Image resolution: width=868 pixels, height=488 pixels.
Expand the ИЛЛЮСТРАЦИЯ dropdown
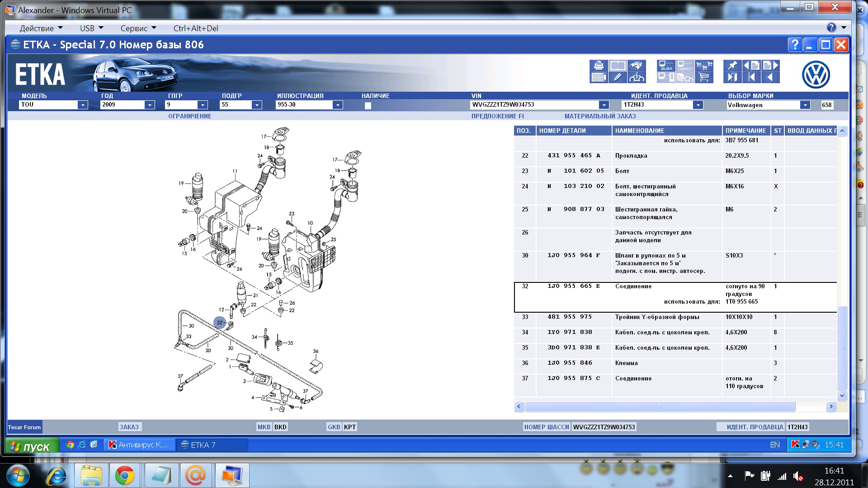(337, 105)
